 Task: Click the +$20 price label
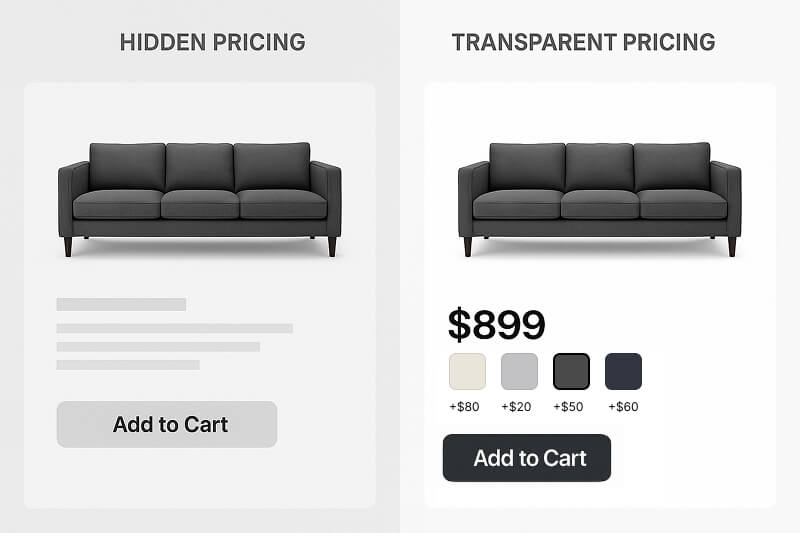coord(518,407)
